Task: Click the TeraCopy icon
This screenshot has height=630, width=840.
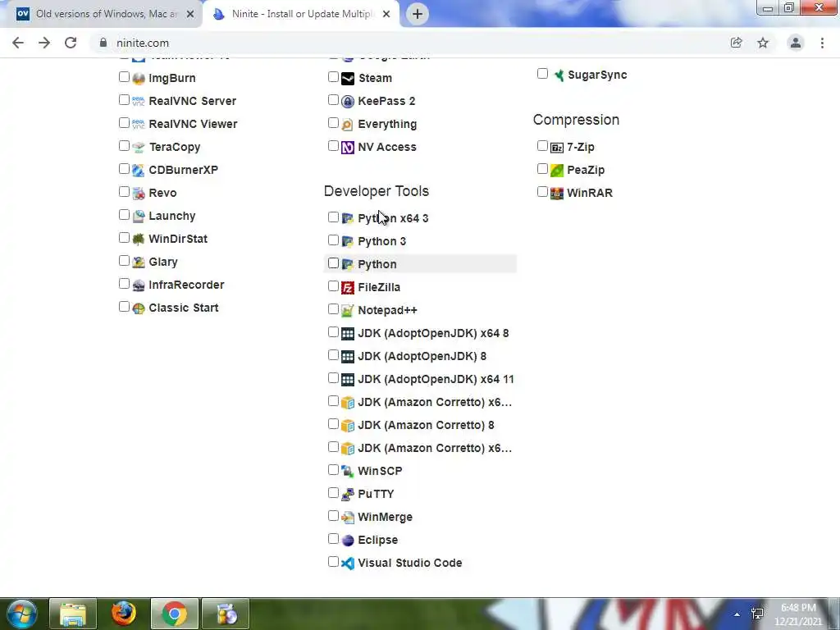Action: coord(139,148)
